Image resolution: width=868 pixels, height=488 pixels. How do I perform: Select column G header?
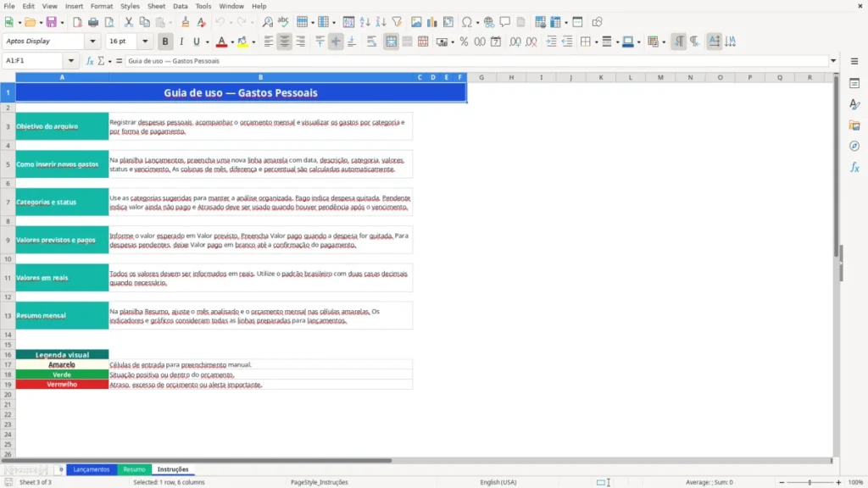[x=481, y=77]
